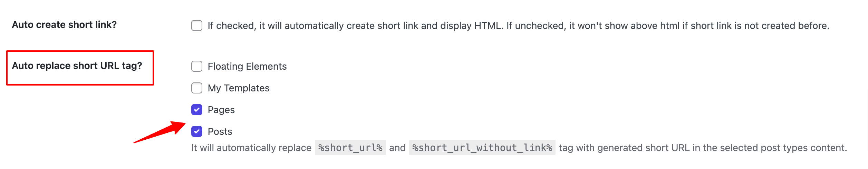The width and height of the screenshot is (868, 169).
Task: Click the Posts label text
Action: [220, 131]
